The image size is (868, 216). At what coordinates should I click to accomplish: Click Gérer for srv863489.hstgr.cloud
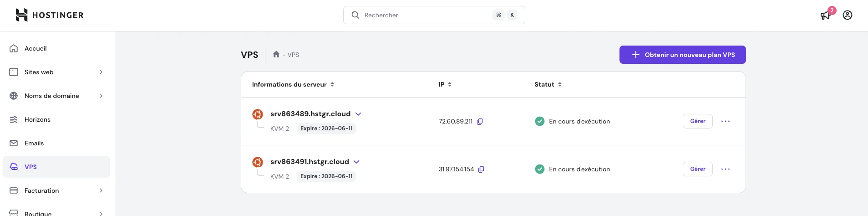pyautogui.click(x=697, y=121)
